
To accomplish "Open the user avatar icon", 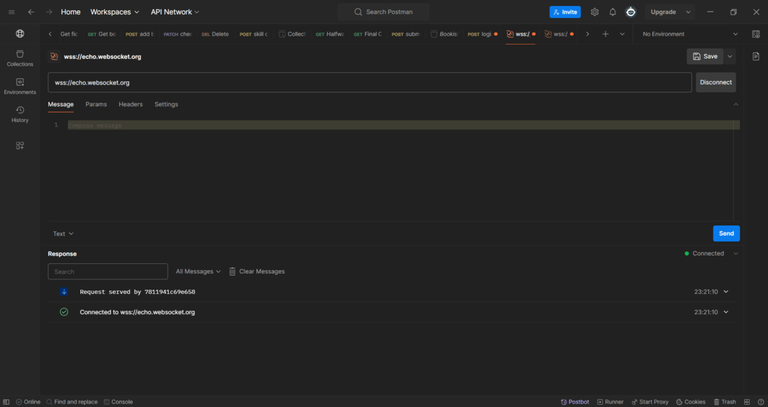I will [631, 12].
